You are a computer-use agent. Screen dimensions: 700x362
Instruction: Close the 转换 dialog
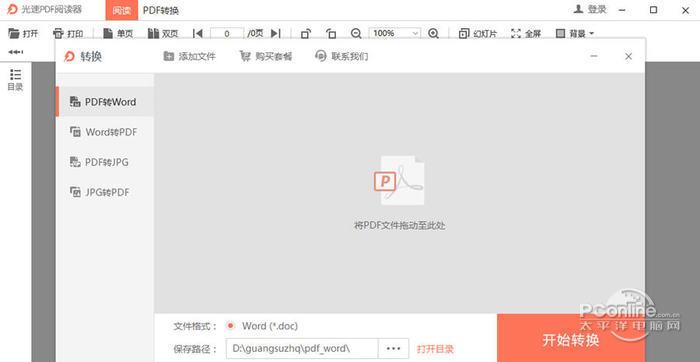(x=629, y=56)
